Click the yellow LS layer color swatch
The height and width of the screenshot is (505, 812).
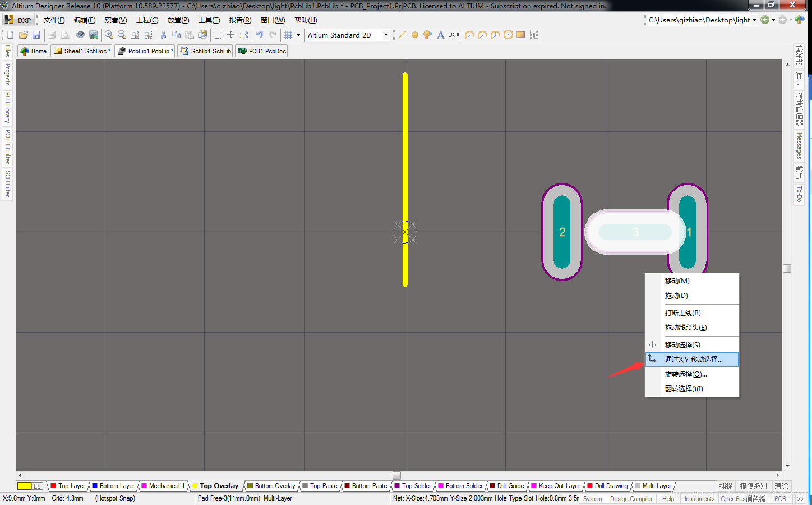pyautogui.click(x=25, y=486)
